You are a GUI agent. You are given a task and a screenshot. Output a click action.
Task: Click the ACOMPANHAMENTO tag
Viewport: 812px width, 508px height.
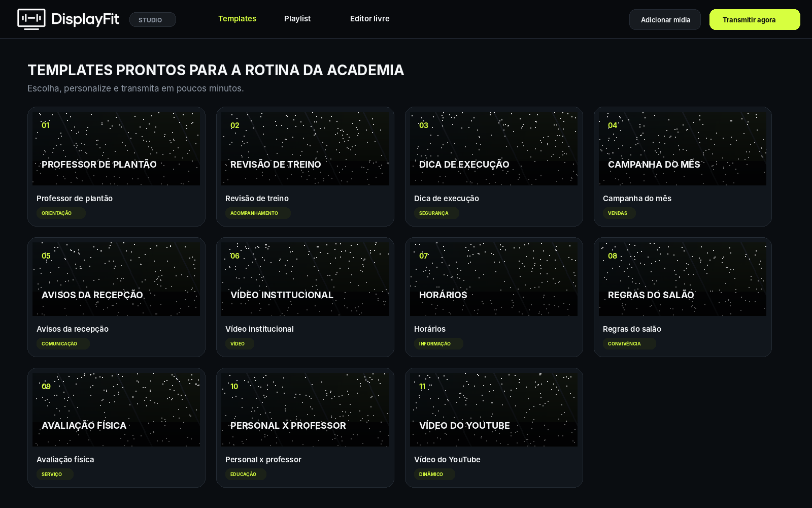pos(258,213)
